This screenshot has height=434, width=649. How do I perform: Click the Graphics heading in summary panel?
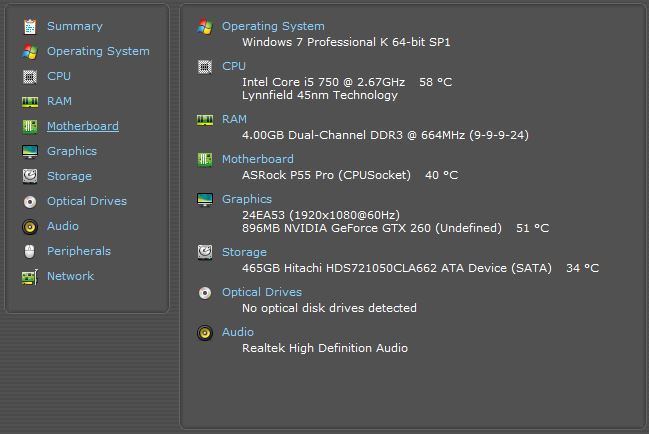pos(246,199)
